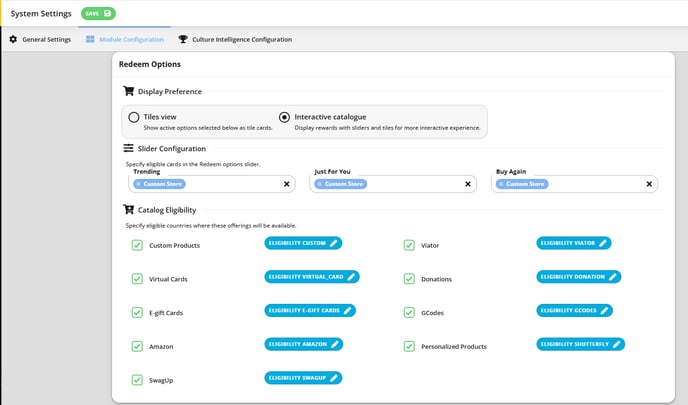
Task: Toggle GCodes checkbox
Action: tap(409, 312)
